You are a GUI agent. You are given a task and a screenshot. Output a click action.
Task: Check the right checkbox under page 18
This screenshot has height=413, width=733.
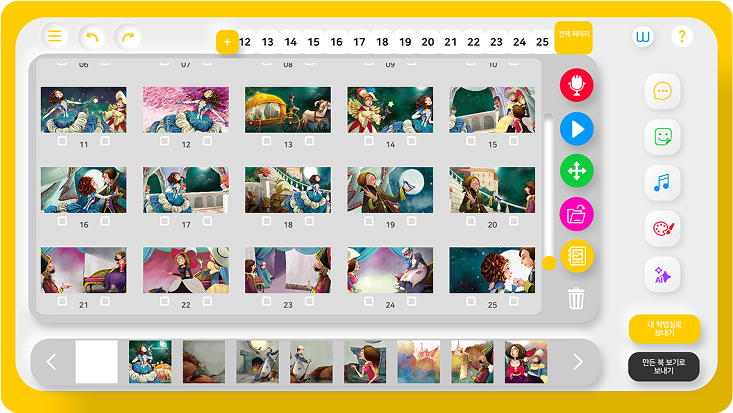tap(309, 221)
